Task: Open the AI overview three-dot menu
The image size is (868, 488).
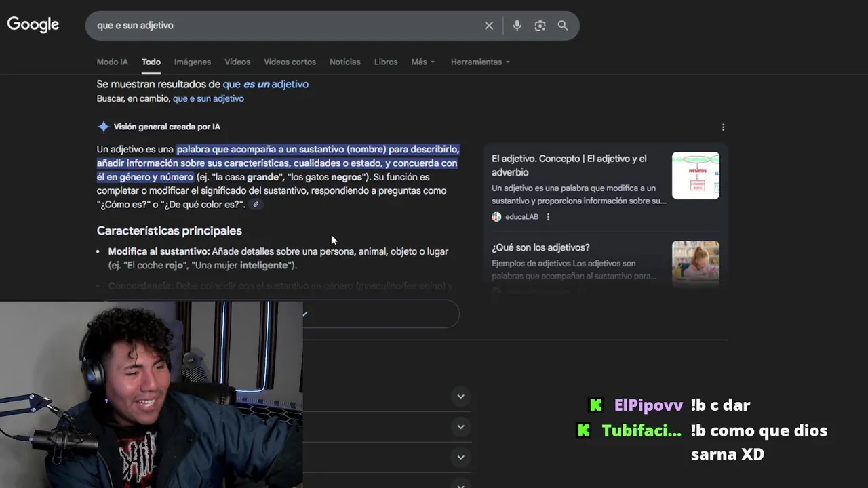Action: (x=723, y=127)
